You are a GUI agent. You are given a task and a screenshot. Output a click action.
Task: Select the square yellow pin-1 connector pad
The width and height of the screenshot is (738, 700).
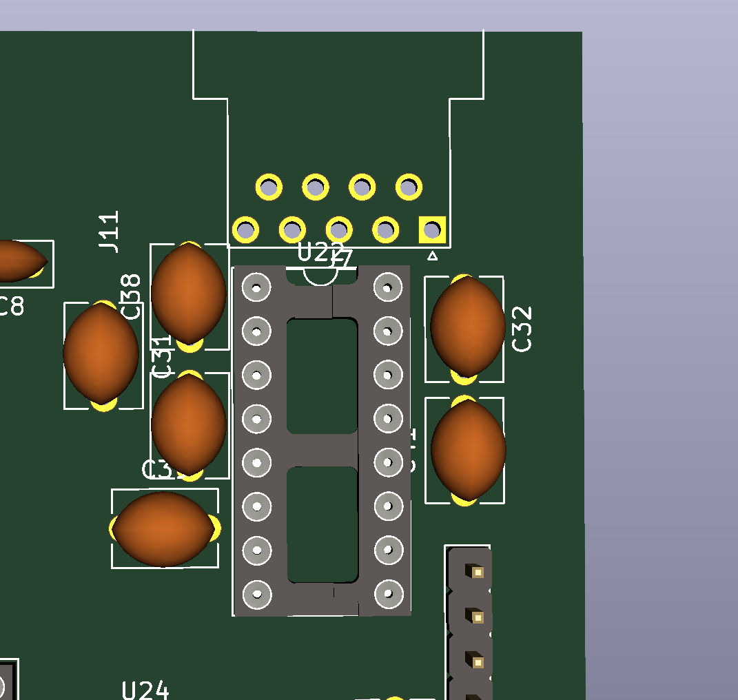coord(432,229)
